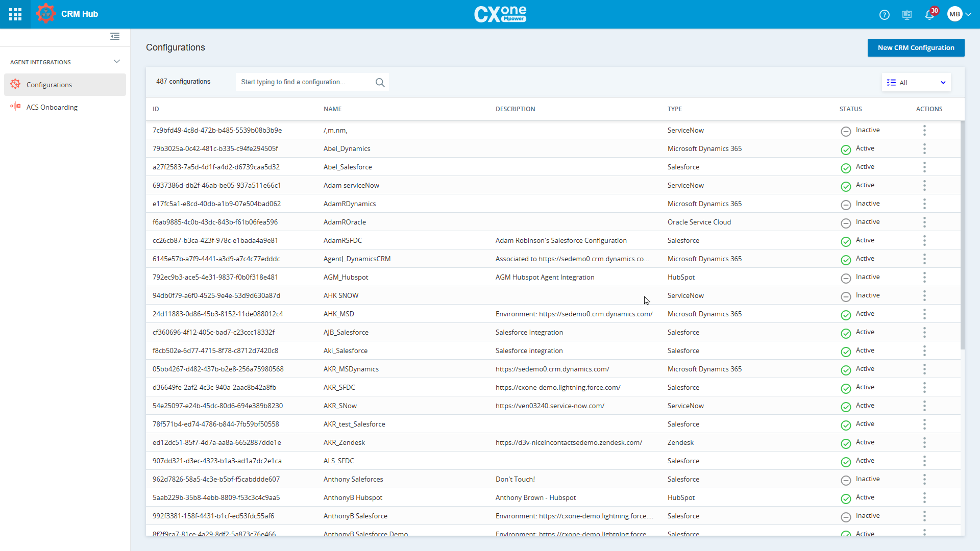The image size is (980, 551).
Task: Toggle AGM_Hubspot Inactive status icon
Action: [x=846, y=278]
